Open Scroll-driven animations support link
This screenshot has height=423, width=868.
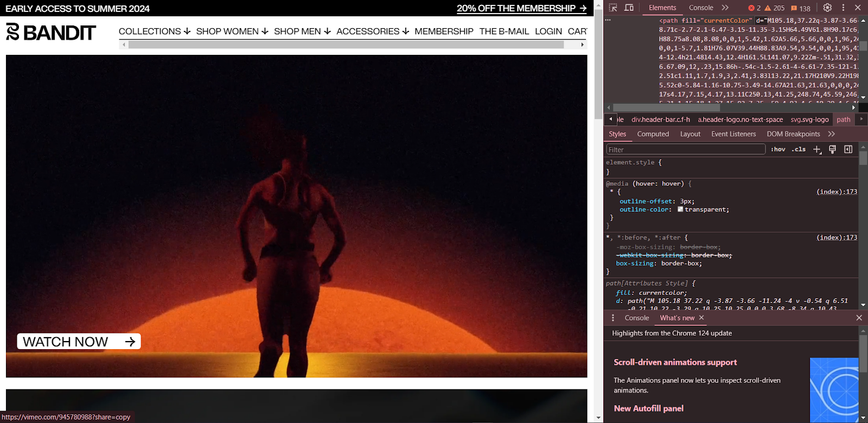[x=675, y=362]
